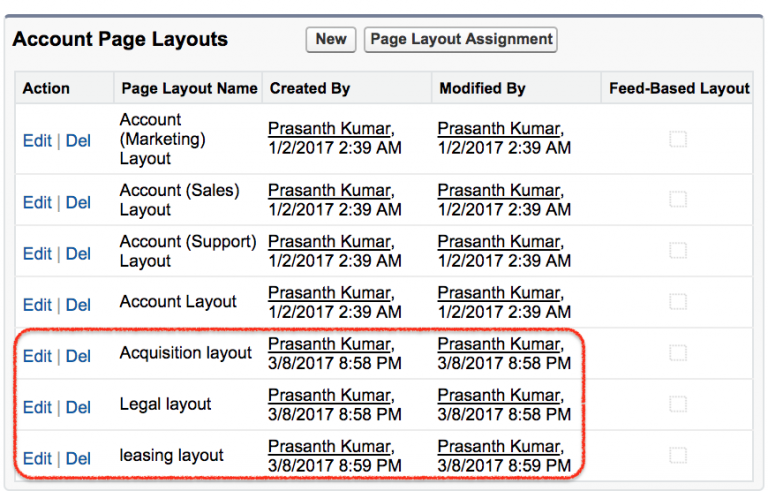The width and height of the screenshot is (768, 491).
Task: Open Prasanth Kumar creator link for Legal layout
Action: click(330, 395)
